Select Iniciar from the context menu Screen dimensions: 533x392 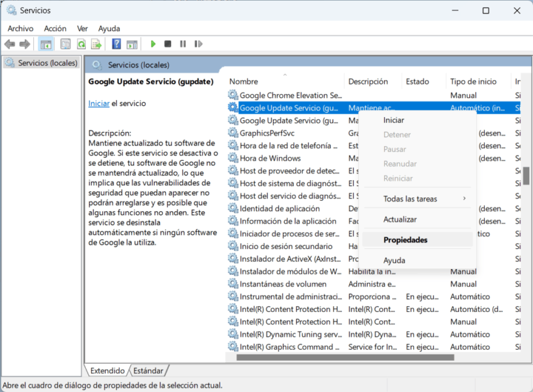point(394,120)
